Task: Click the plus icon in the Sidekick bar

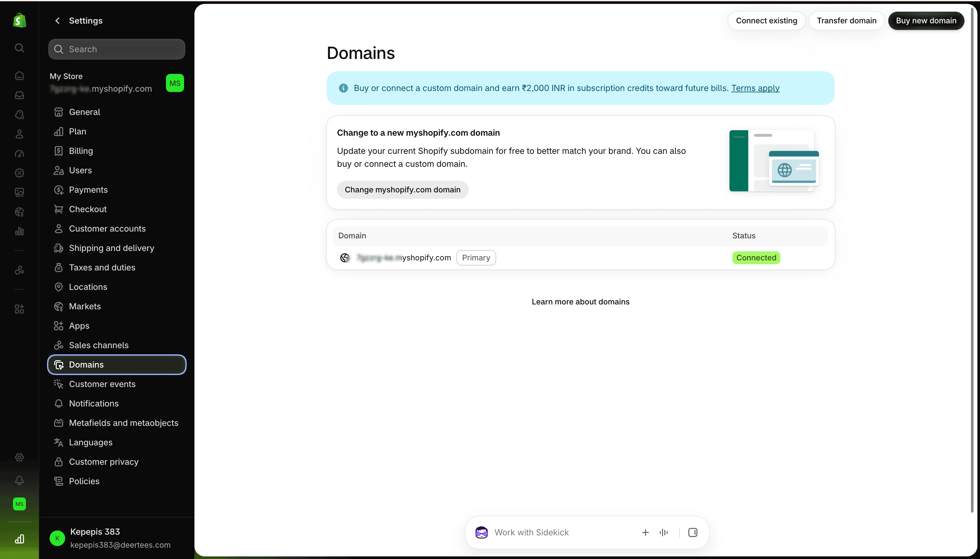Action: 646,532
